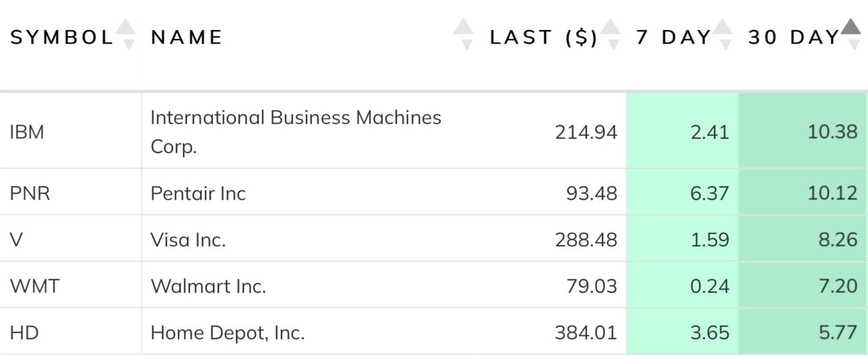The height and width of the screenshot is (355, 868).
Task: Open the IBM ticker symbol
Action: [27, 132]
